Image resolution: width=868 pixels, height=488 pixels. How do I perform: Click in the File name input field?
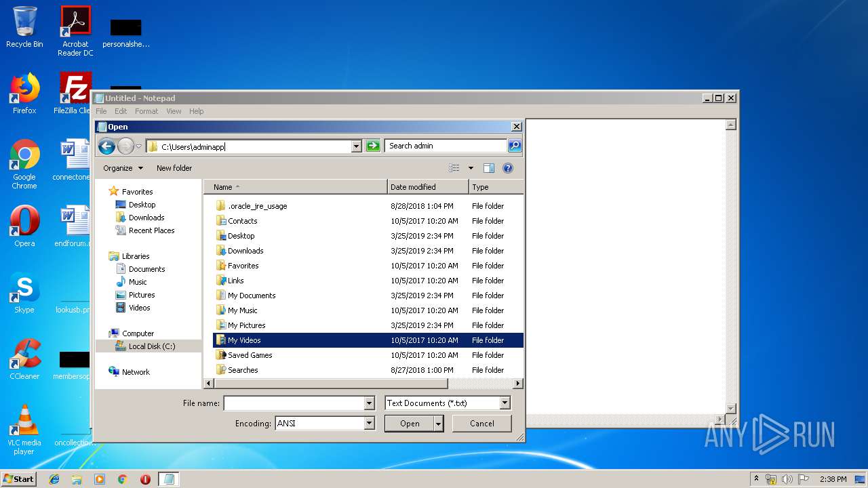[x=294, y=403]
